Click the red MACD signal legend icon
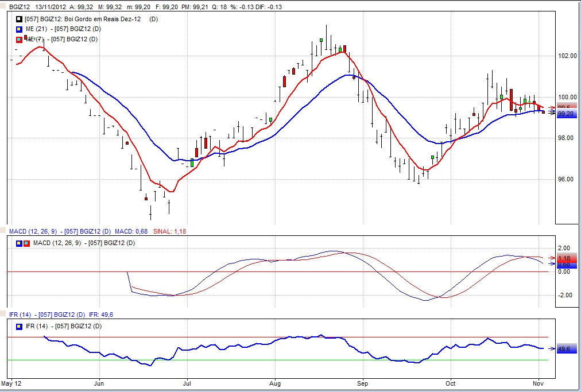The width and height of the screenshot is (581, 392). pyautogui.click(x=26, y=243)
